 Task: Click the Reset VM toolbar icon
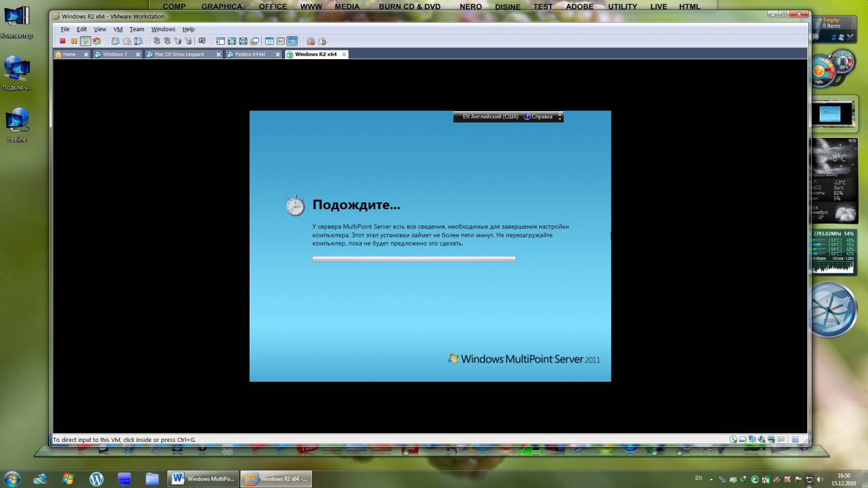pyautogui.click(x=97, y=41)
